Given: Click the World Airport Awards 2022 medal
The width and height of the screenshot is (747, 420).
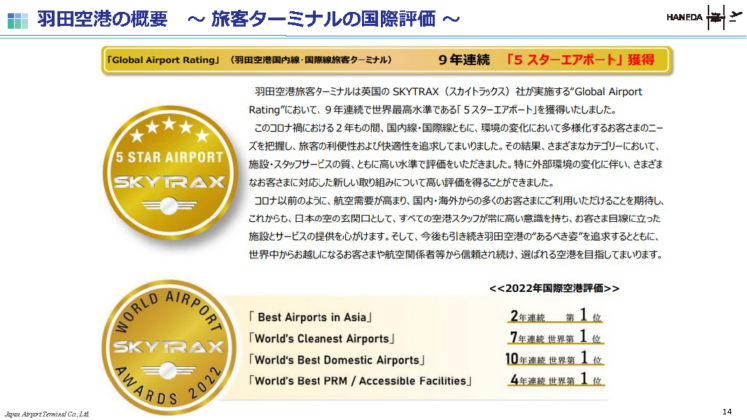Looking at the screenshot, I should click(x=169, y=348).
